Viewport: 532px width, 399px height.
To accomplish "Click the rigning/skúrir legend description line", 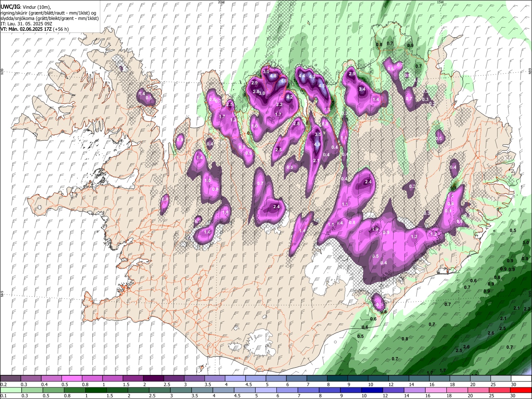I will pos(49,13).
